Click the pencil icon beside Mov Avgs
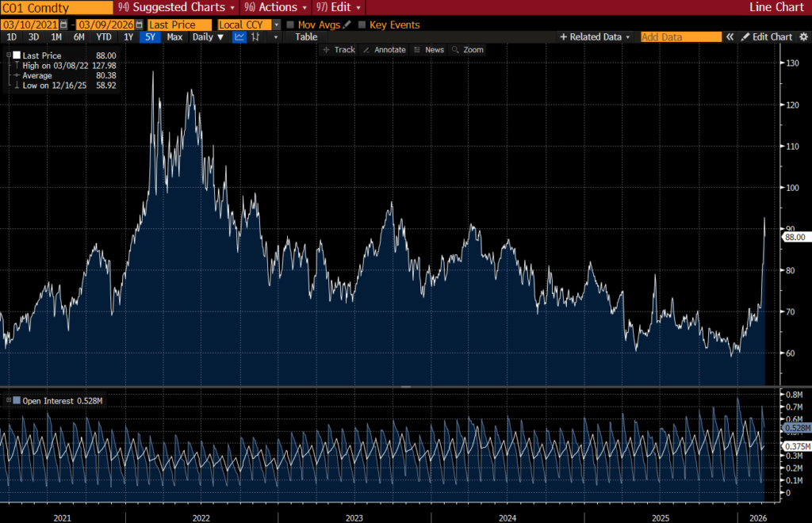The height and width of the screenshot is (523, 812). pyautogui.click(x=347, y=25)
